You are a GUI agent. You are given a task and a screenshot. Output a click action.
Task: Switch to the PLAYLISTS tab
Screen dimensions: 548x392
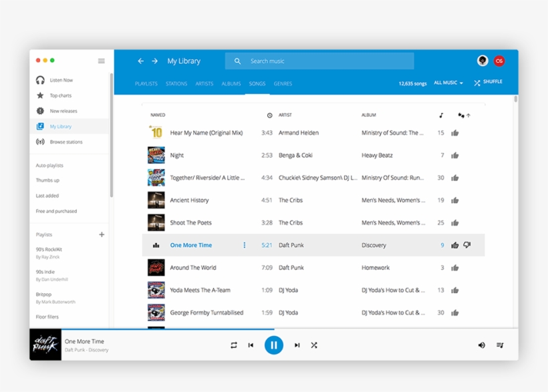tap(146, 84)
